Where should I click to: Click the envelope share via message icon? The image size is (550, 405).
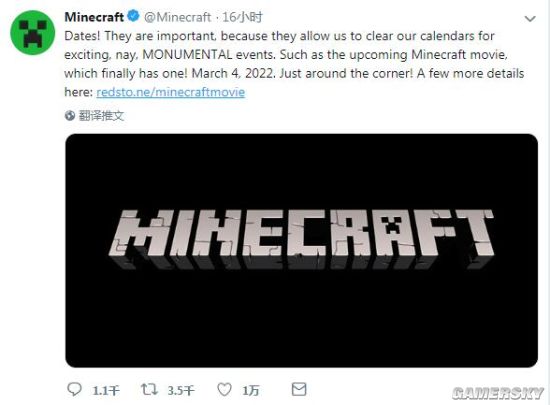299,389
